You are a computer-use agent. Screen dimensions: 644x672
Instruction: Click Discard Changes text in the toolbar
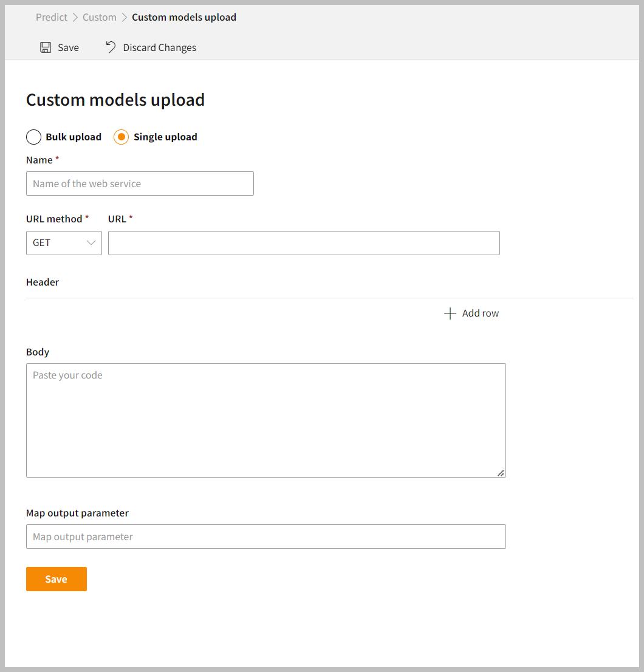[159, 47]
